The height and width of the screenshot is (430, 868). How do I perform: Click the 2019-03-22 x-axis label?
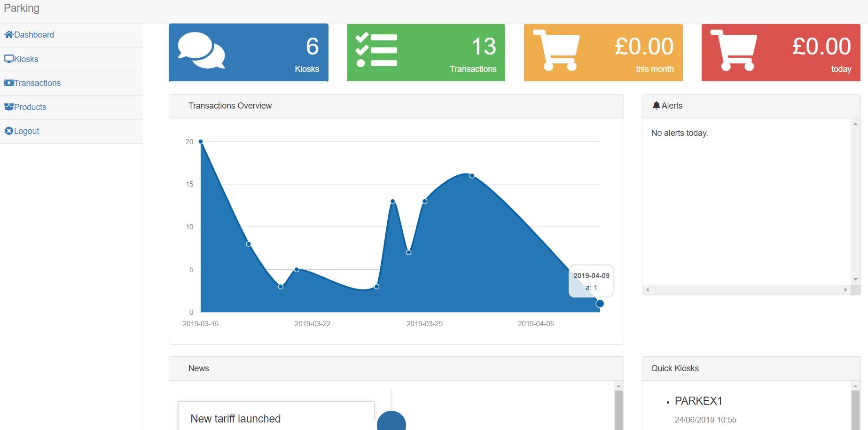[313, 324]
